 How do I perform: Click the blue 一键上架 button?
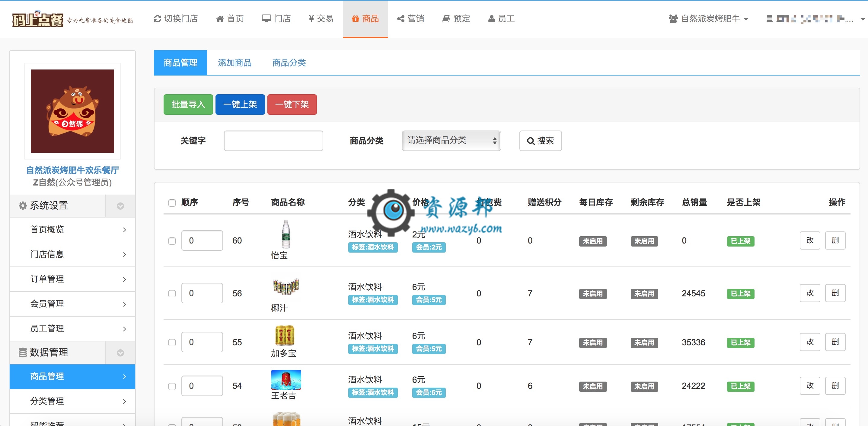click(x=240, y=105)
